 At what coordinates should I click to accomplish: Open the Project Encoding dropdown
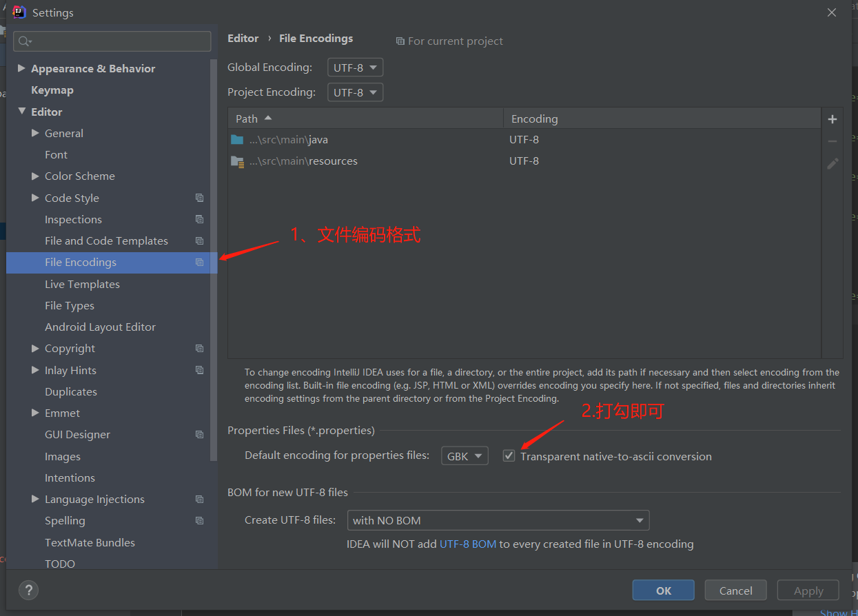coord(355,92)
